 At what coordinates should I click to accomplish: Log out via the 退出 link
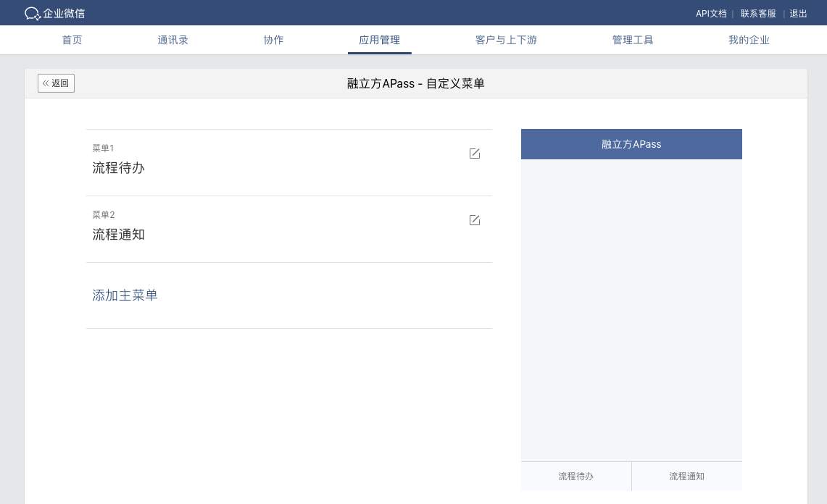pyautogui.click(x=798, y=14)
